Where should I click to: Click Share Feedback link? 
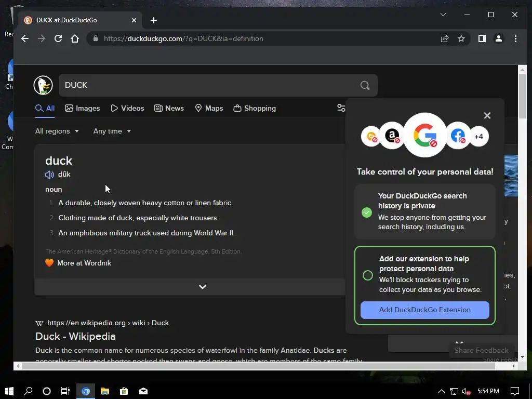tap(481, 351)
